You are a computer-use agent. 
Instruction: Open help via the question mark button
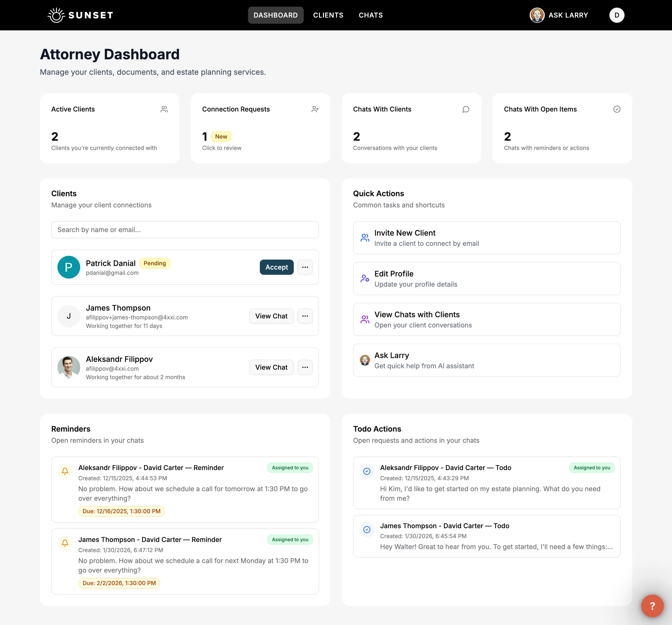(x=652, y=605)
